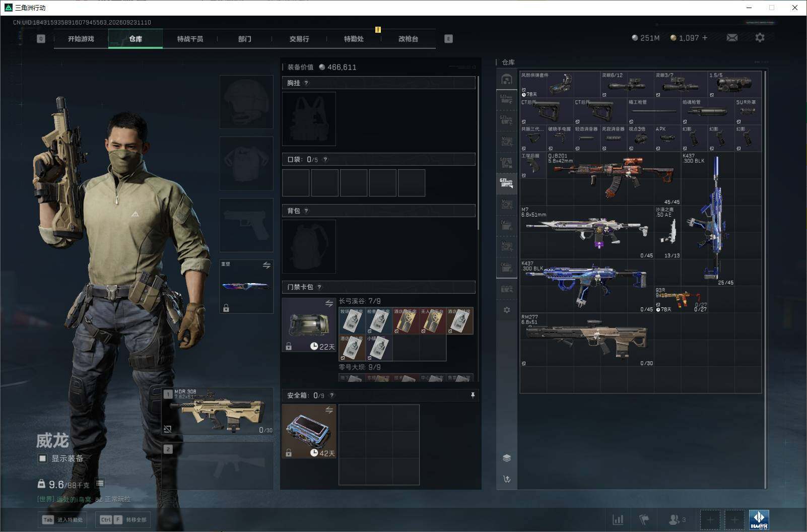Select the M7 6.8x51mm rifle
This screenshot has width=807, height=532.
tap(587, 232)
